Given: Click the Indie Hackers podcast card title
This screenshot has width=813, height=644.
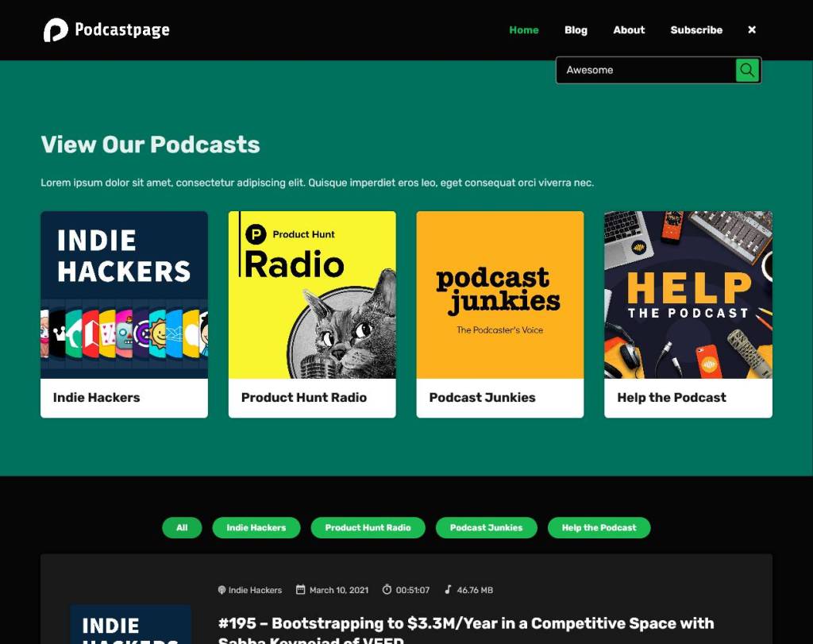Looking at the screenshot, I should click(x=95, y=397).
